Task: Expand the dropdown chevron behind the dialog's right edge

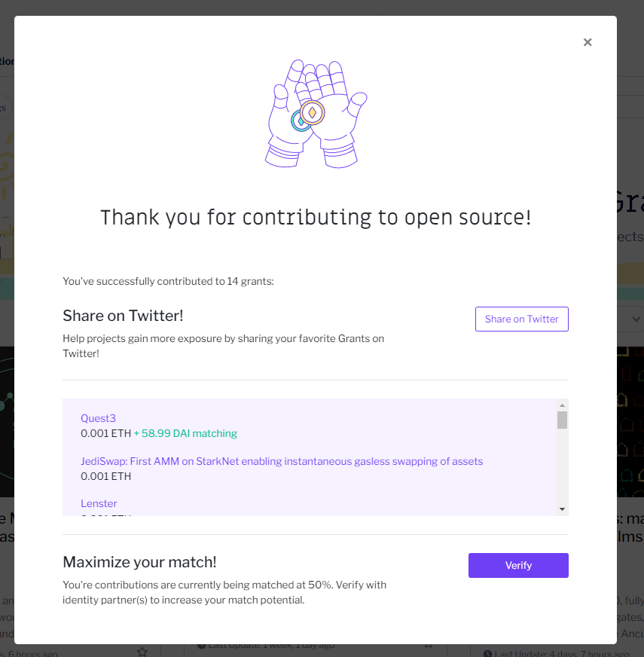Action: click(x=637, y=319)
